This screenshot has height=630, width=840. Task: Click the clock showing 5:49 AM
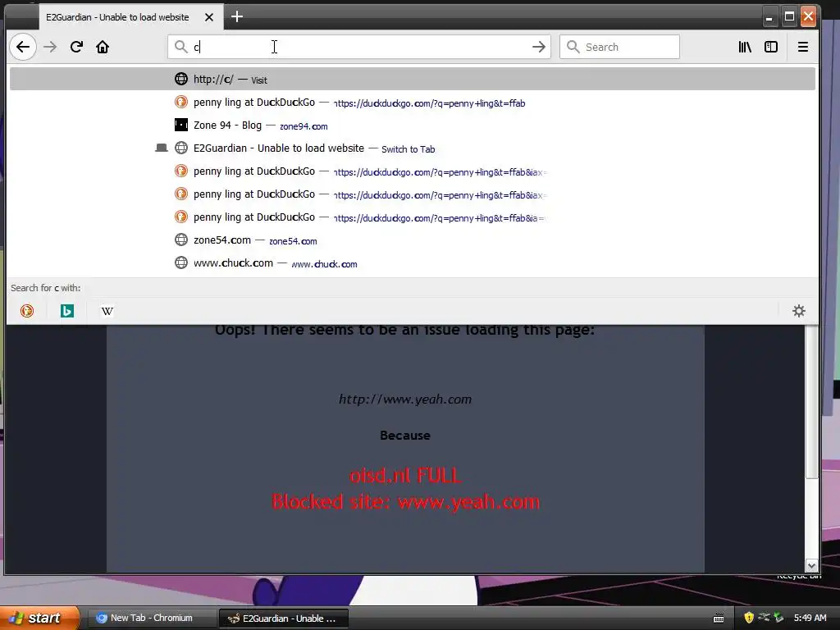tap(810, 618)
